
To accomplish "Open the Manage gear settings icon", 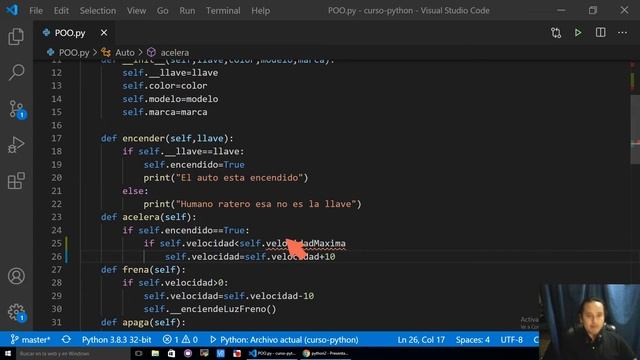I will click(16, 312).
